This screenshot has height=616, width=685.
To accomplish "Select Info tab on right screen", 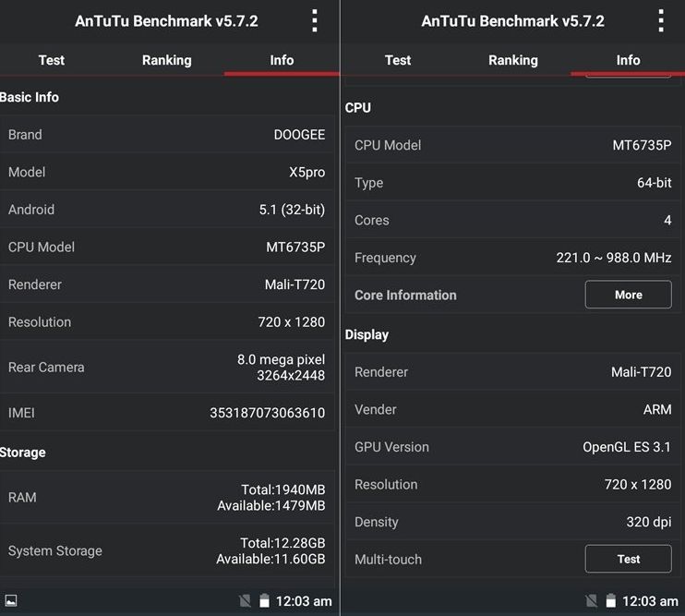I will tap(628, 60).
